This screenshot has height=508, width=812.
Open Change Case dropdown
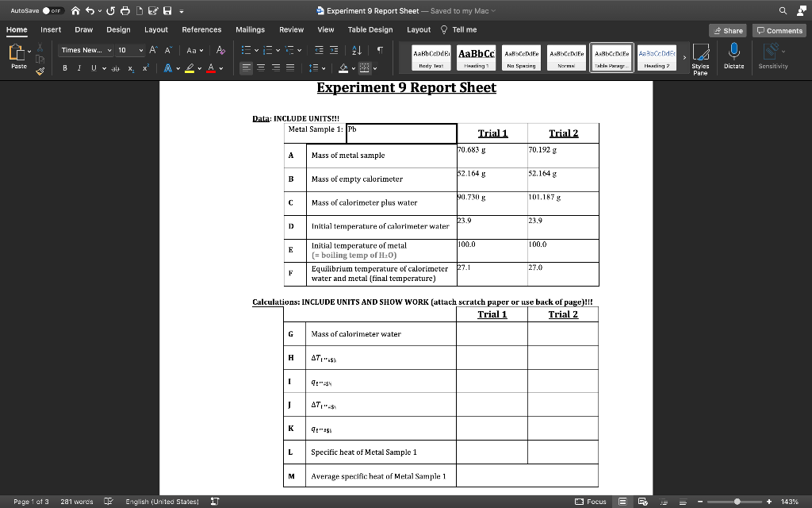pos(195,50)
